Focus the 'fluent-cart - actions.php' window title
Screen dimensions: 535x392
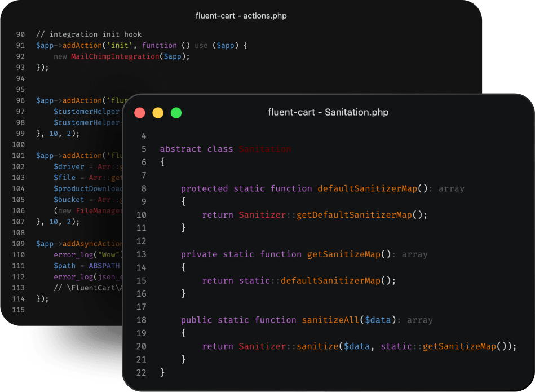[x=241, y=16]
